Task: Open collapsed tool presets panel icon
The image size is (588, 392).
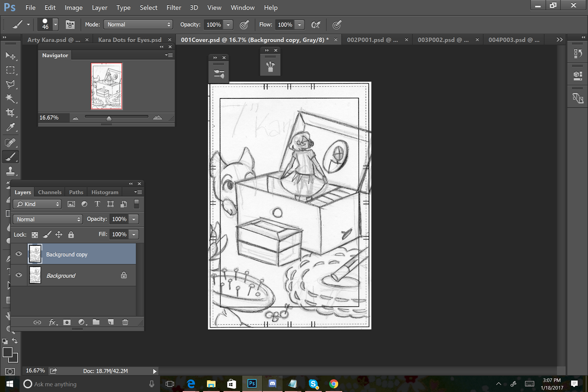Action: point(270,66)
